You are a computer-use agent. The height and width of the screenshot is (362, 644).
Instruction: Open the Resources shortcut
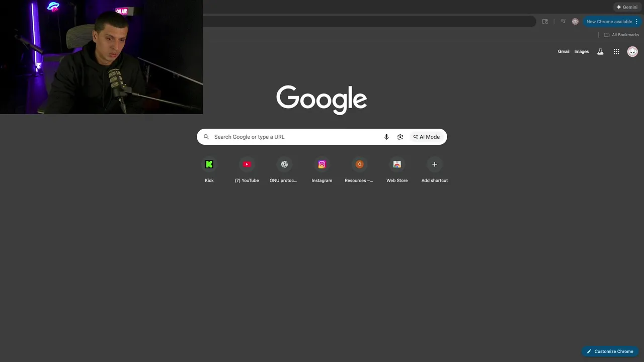(x=359, y=170)
